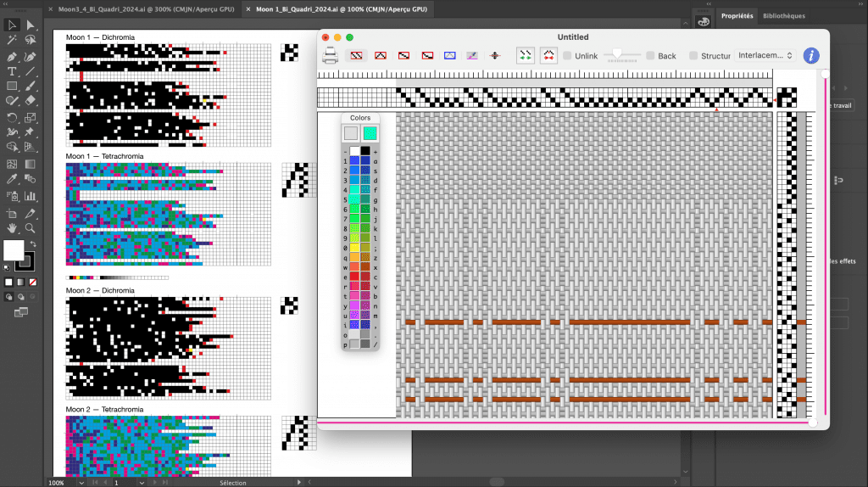Open the Interlacem... dropdown menu
Viewport: 868px width, 487px height.
765,55
